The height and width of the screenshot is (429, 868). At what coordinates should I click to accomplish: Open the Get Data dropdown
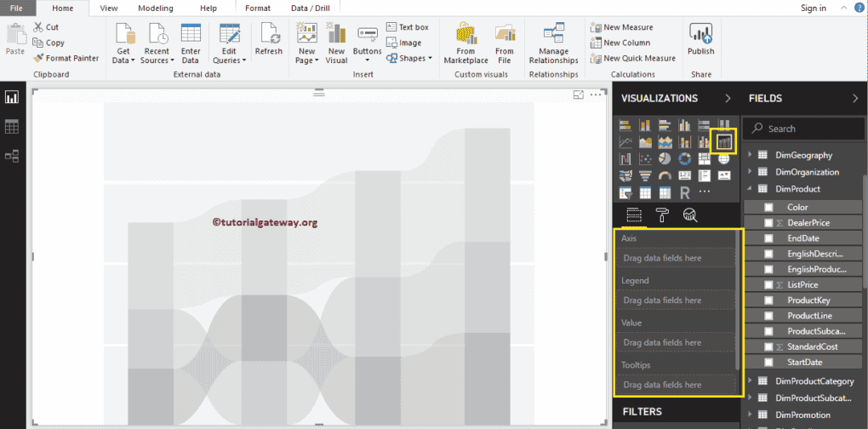(123, 44)
